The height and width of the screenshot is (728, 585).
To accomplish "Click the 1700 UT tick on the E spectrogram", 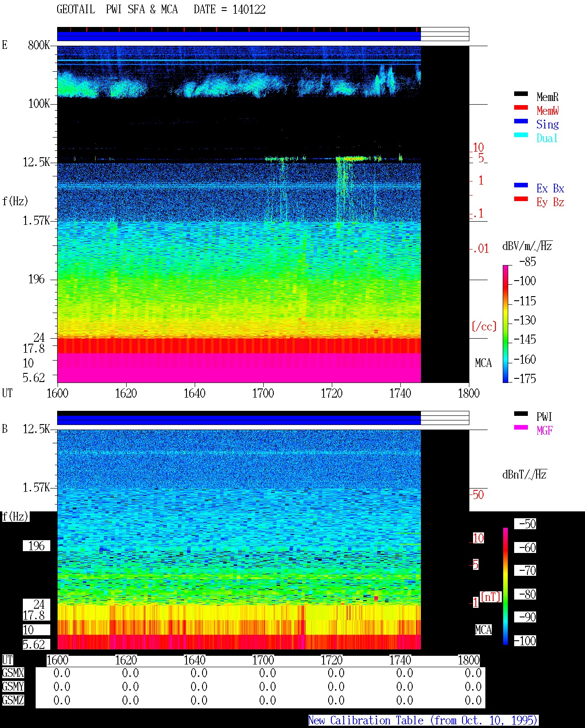I will [x=263, y=393].
